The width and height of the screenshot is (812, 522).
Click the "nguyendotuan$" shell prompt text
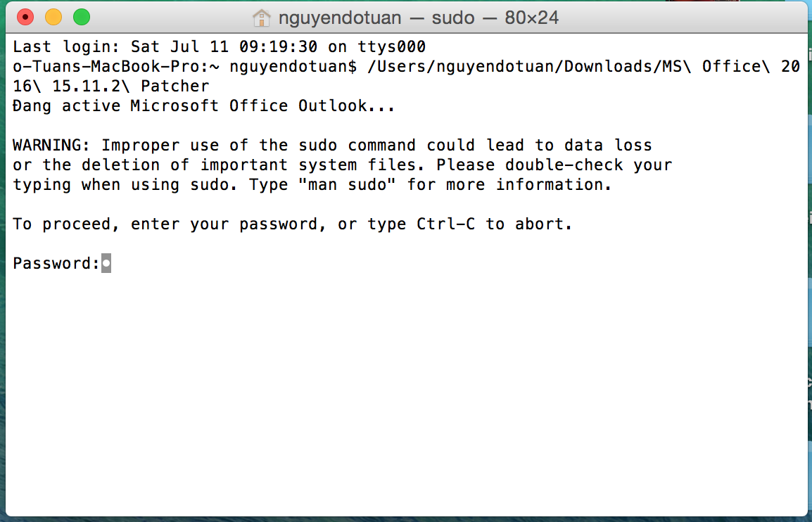pyautogui.click(x=293, y=66)
